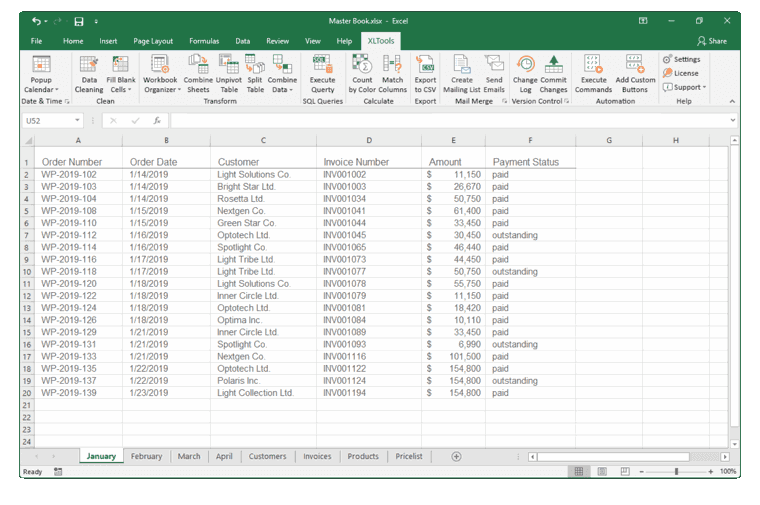The image size is (760, 505).
Task: Open the Pricelist sheet tab
Action: click(x=409, y=457)
